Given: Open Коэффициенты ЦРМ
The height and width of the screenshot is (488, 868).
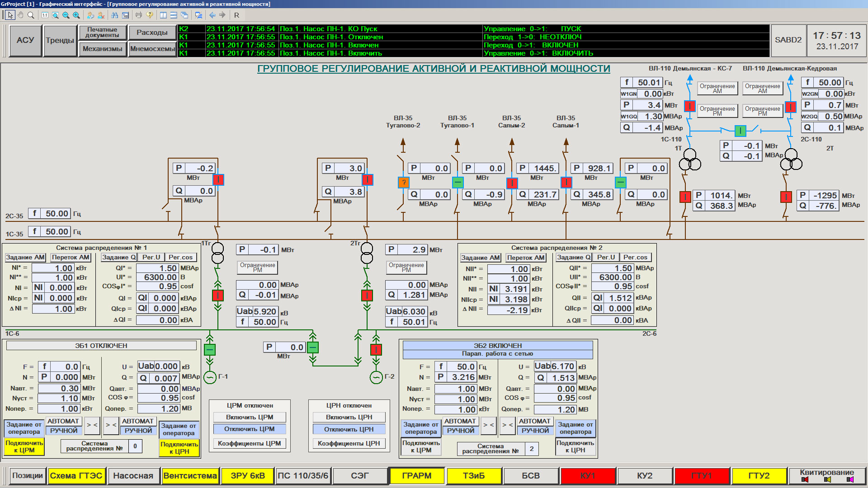Looking at the screenshot, I should tap(250, 443).
